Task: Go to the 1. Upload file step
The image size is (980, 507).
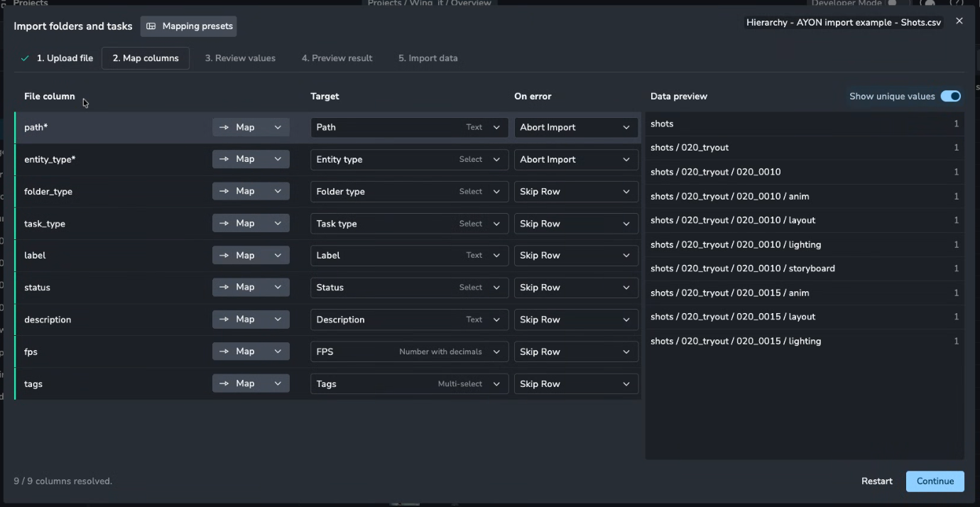Action: (x=57, y=58)
